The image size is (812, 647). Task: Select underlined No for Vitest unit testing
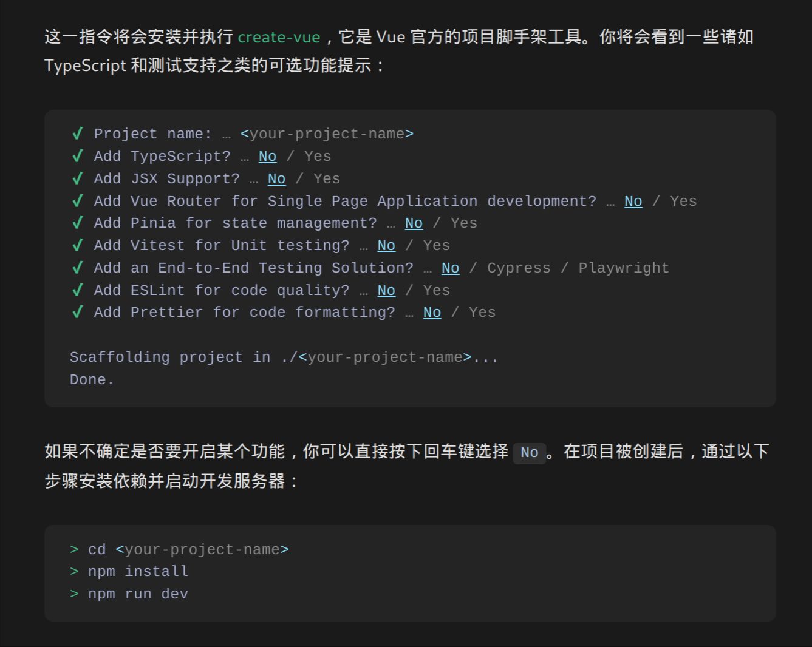point(386,246)
